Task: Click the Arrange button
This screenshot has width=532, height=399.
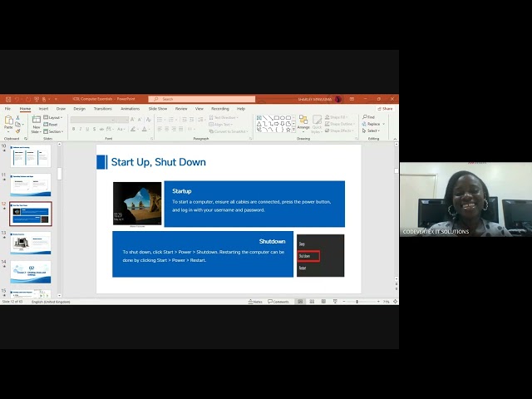Action: click(303, 124)
